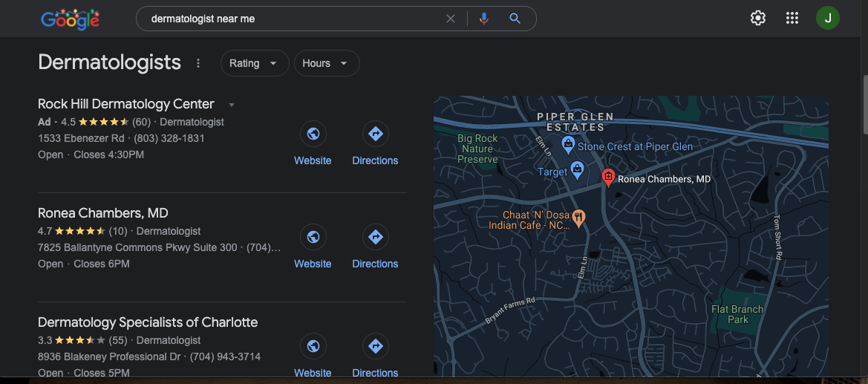Click Chaat 'N' Dosa restaurant pin
This screenshot has height=384, width=868.
point(578,218)
